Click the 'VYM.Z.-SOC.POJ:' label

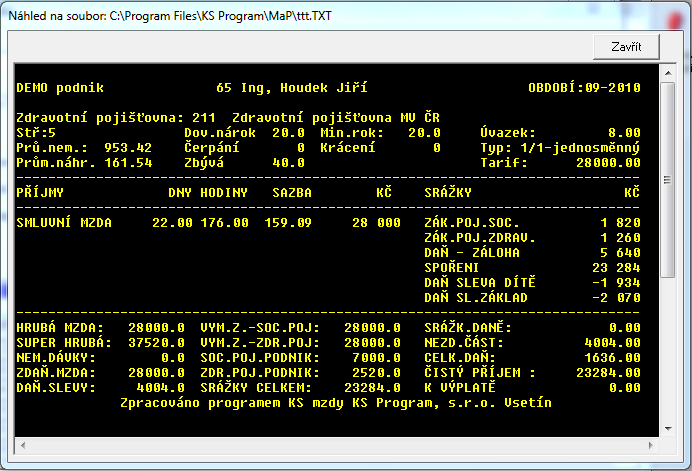click(260, 328)
